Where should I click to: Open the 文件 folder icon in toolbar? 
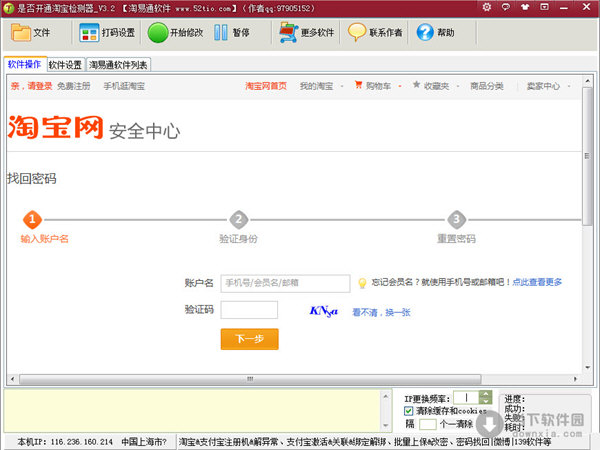(21, 33)
